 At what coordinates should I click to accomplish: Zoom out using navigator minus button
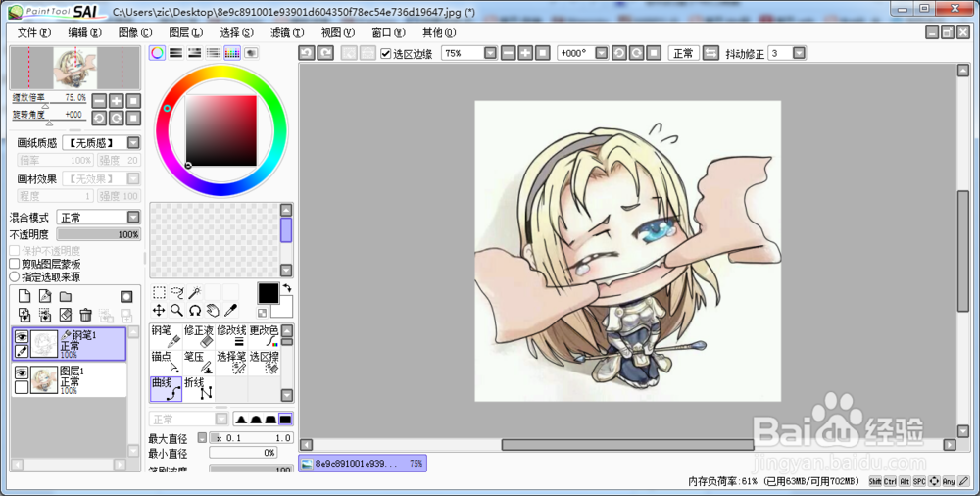tap(99, 101)
